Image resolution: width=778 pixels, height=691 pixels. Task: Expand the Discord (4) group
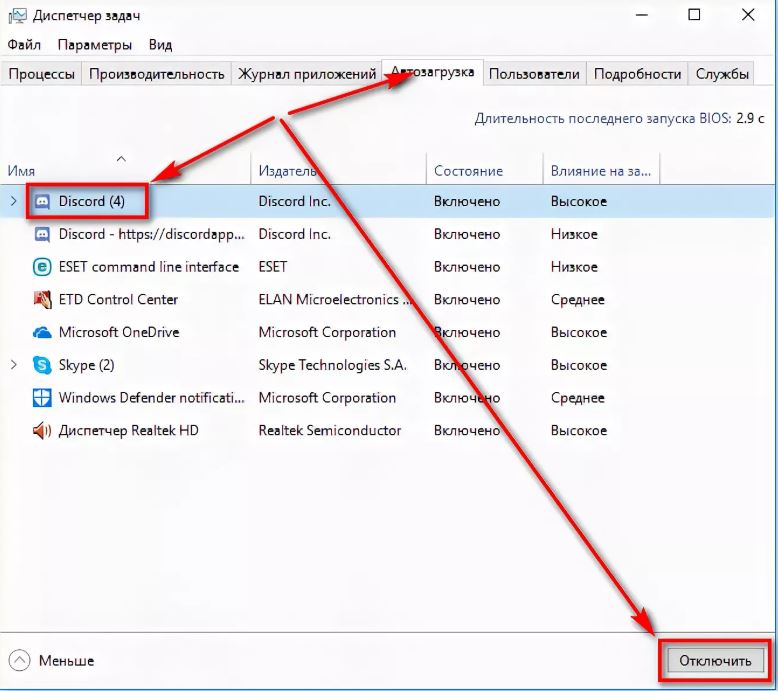point(14,201)
